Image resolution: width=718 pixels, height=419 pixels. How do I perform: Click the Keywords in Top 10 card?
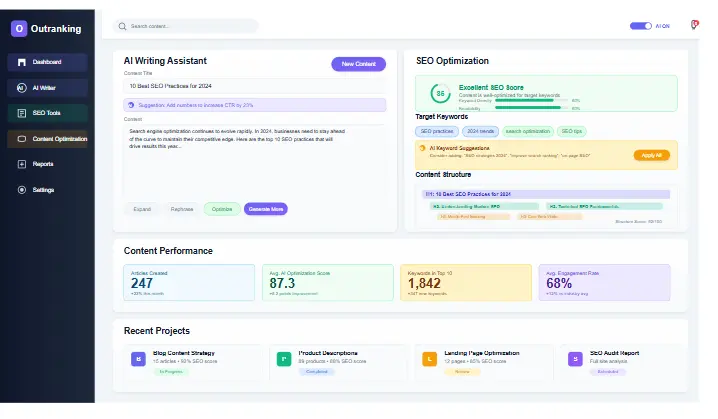pyautogui.click(x=466, y=283)
